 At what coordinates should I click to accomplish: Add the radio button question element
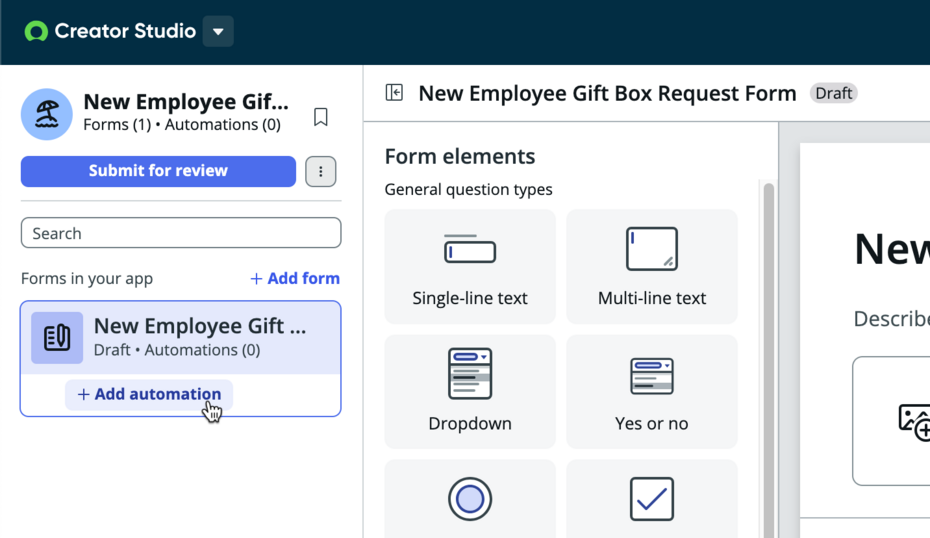click(x=470, y=499)
